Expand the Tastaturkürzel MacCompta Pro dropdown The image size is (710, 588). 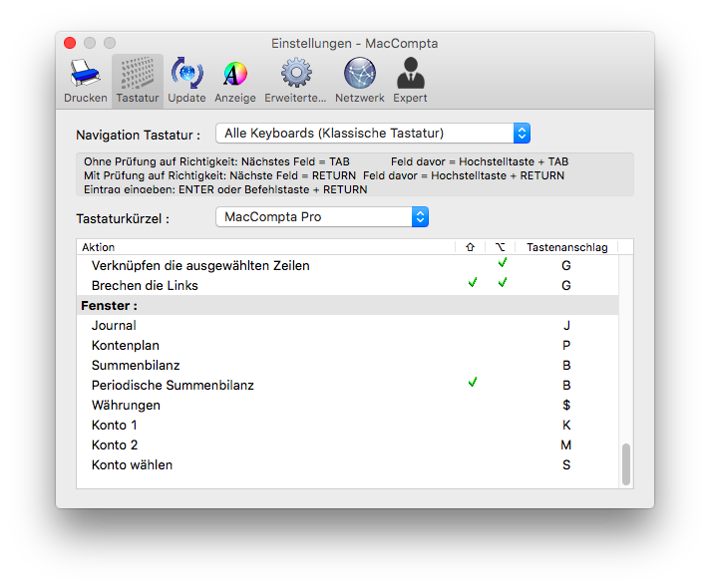point(321,216)
